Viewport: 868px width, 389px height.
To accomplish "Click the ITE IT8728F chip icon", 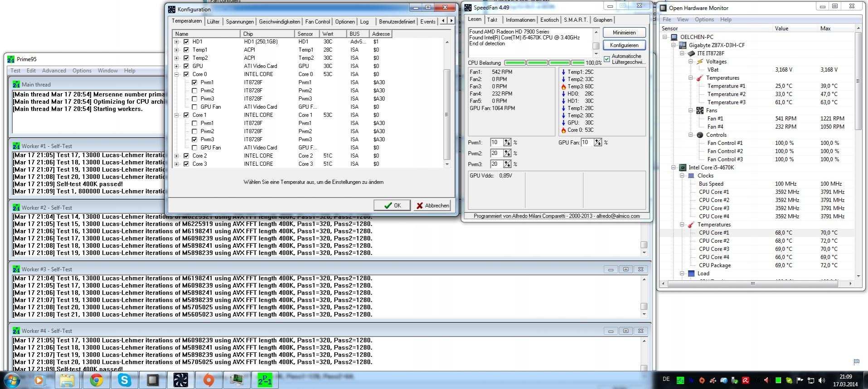I will (691, 53).
